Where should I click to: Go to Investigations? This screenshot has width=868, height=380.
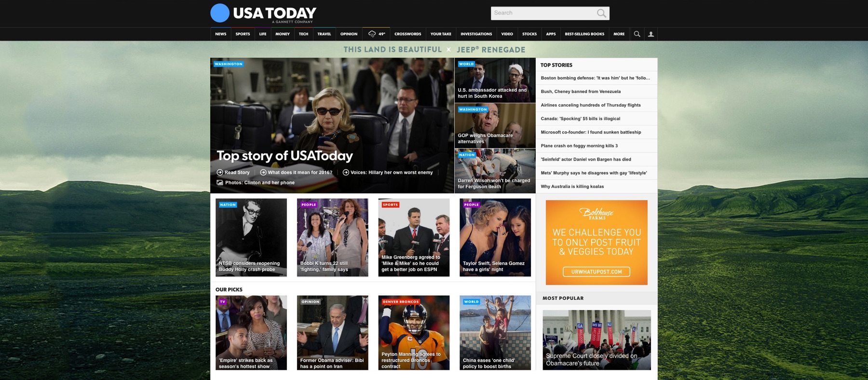click(476, 34)
